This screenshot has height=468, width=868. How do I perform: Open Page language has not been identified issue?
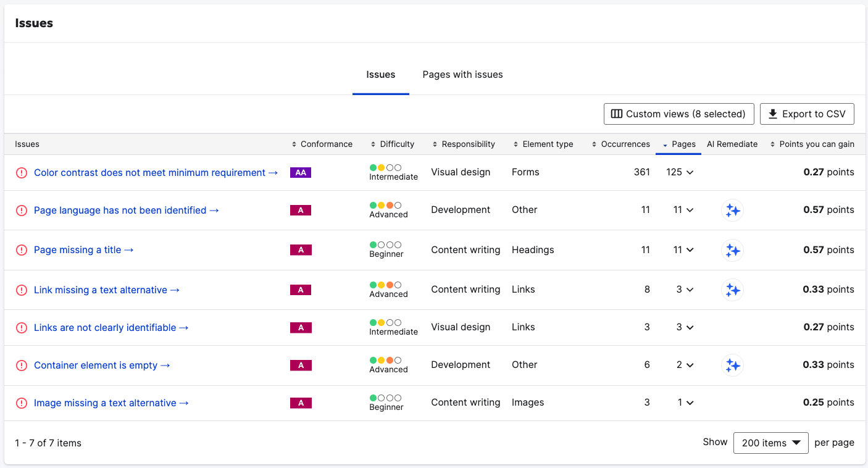[127, 211]
